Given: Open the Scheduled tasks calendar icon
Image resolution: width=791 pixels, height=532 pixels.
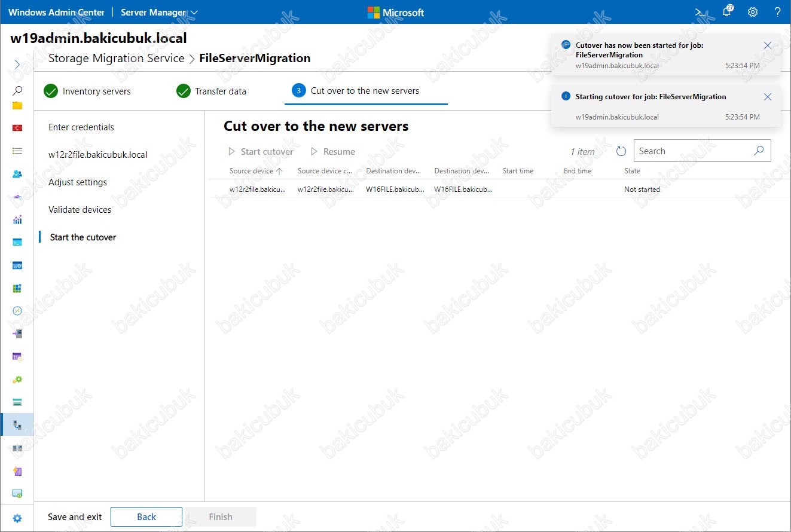Looking at the screenshot, I should tap(17, 356).
